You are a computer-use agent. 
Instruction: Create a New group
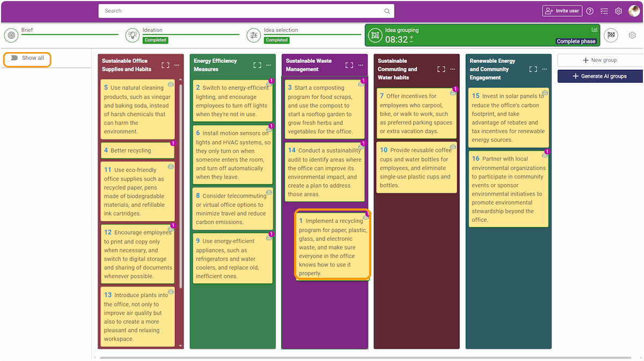[600, 60]
